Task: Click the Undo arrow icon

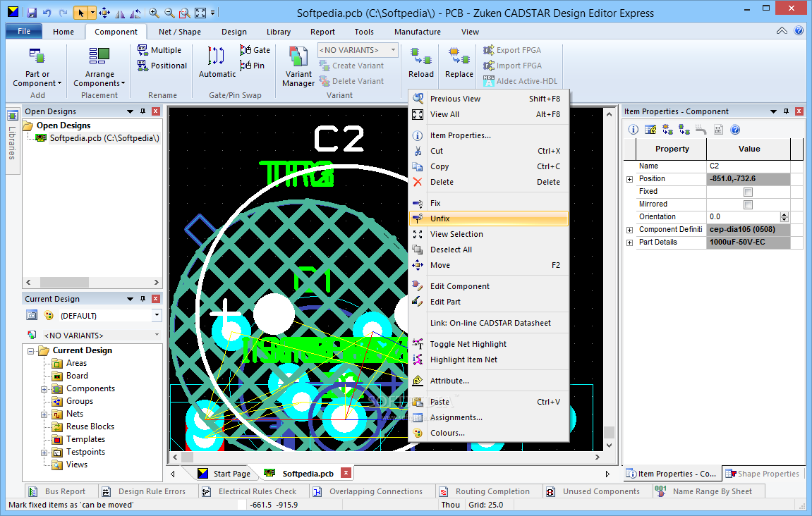Action: pos(47,13)
